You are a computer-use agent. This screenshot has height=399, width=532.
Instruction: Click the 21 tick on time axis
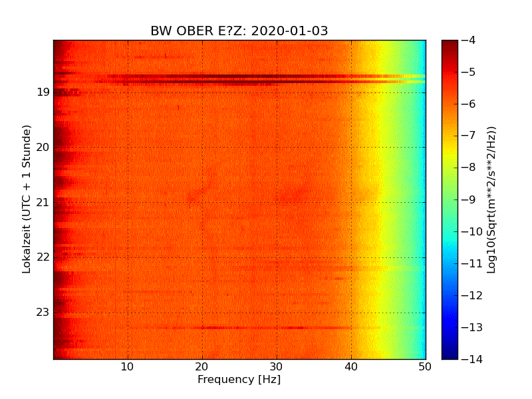(43, 203)
